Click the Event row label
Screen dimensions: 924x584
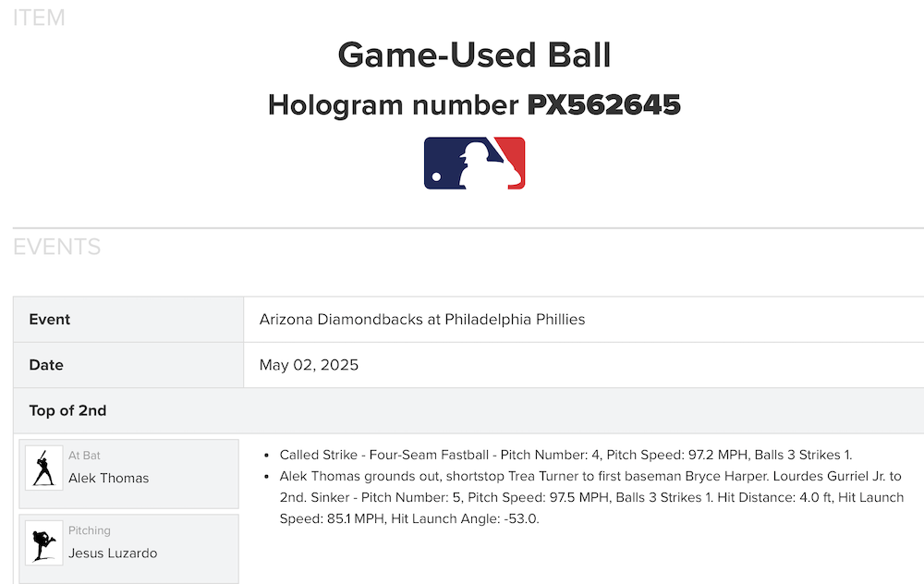[x=50, y=320]
